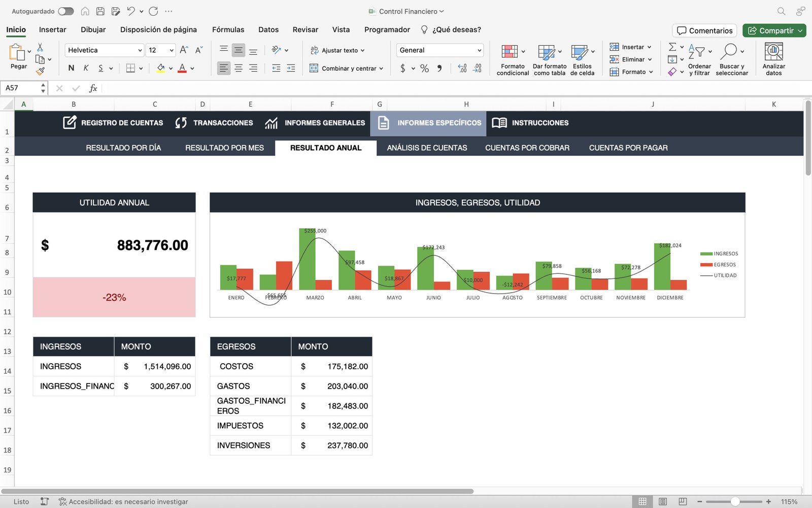The height and width of the screenshot is (508, 812).
Task: Apply percent style format icon
Action: click(x=424, y=68)
